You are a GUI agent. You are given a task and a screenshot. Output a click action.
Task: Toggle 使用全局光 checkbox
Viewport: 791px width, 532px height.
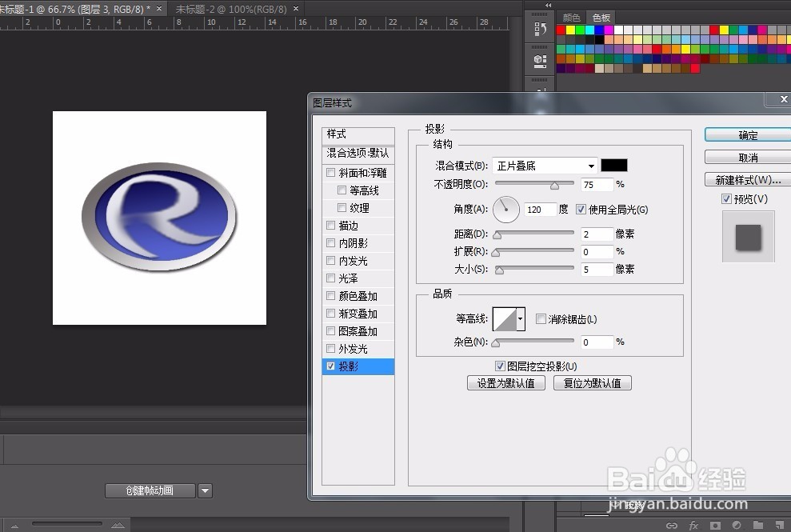click(581, 210)
